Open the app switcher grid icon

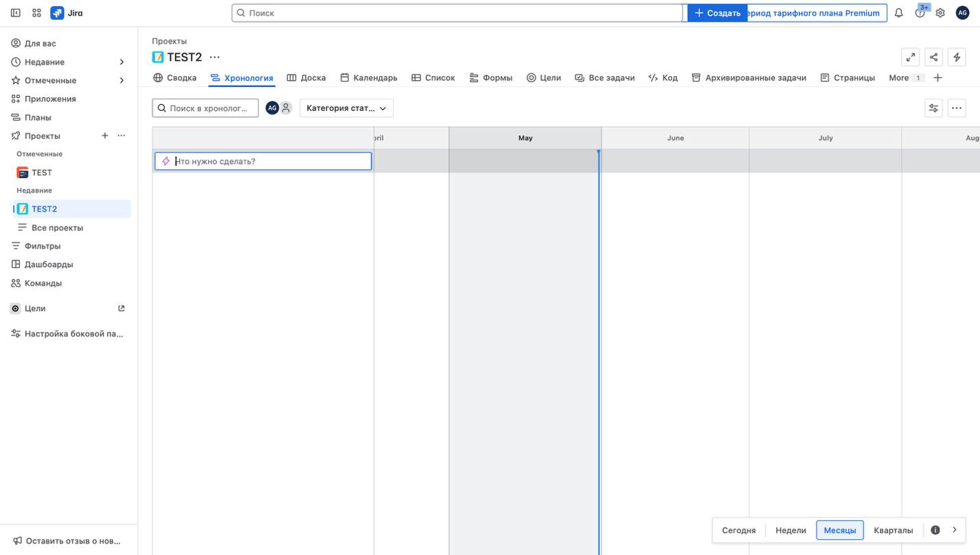pyautogui.click(x=37, y=13)
